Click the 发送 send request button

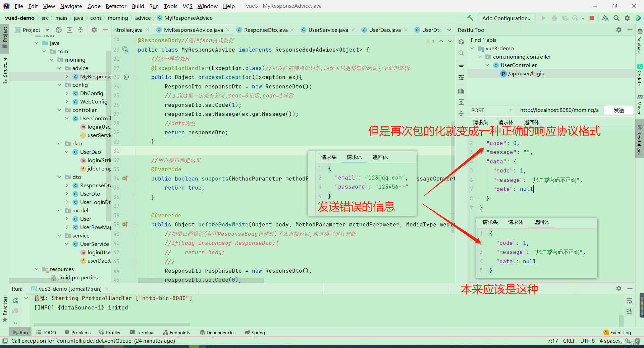point(619,110)
